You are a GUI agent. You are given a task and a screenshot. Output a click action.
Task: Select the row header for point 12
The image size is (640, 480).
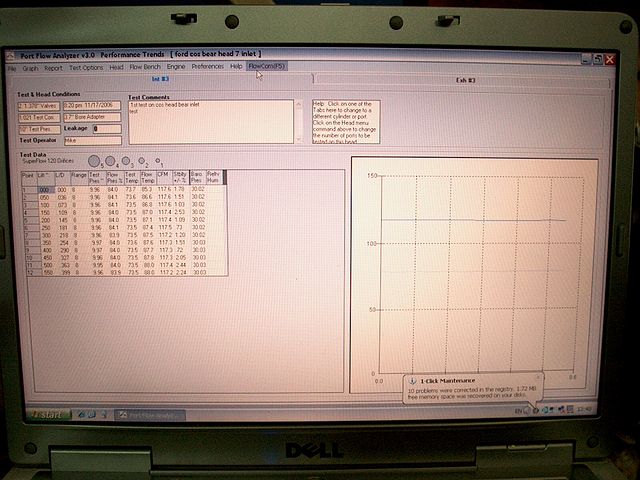[x=33, y=272]
